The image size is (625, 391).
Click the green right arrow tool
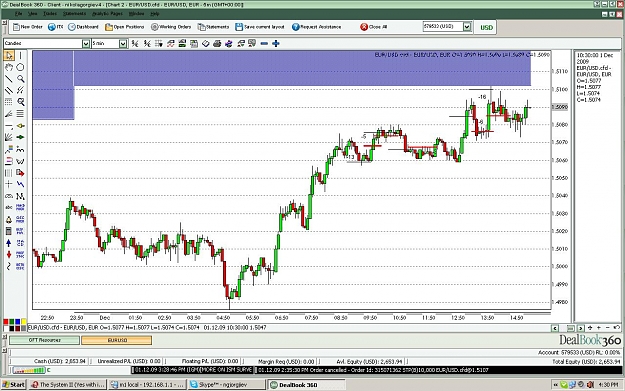coord(20,137)
